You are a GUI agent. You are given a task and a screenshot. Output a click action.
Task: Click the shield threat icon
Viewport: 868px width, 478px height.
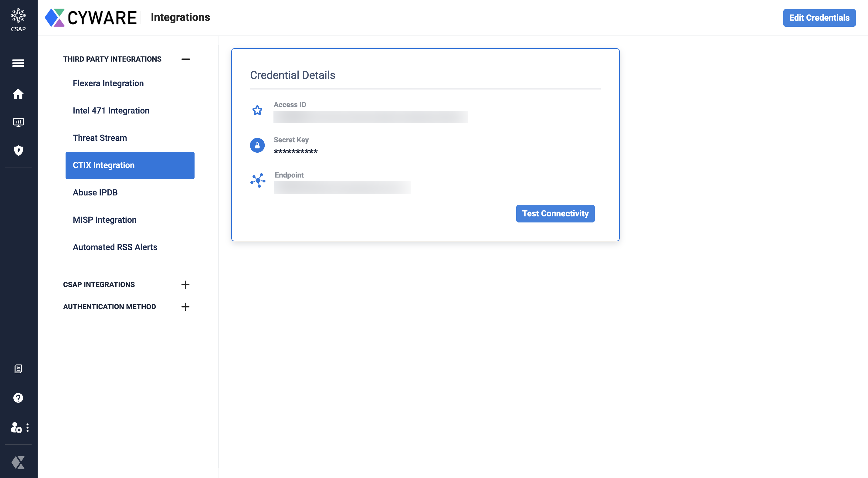(18, 150)
